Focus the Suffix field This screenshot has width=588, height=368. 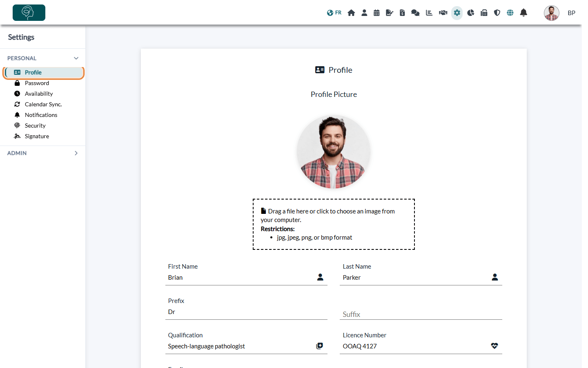(x=421, y=314)
